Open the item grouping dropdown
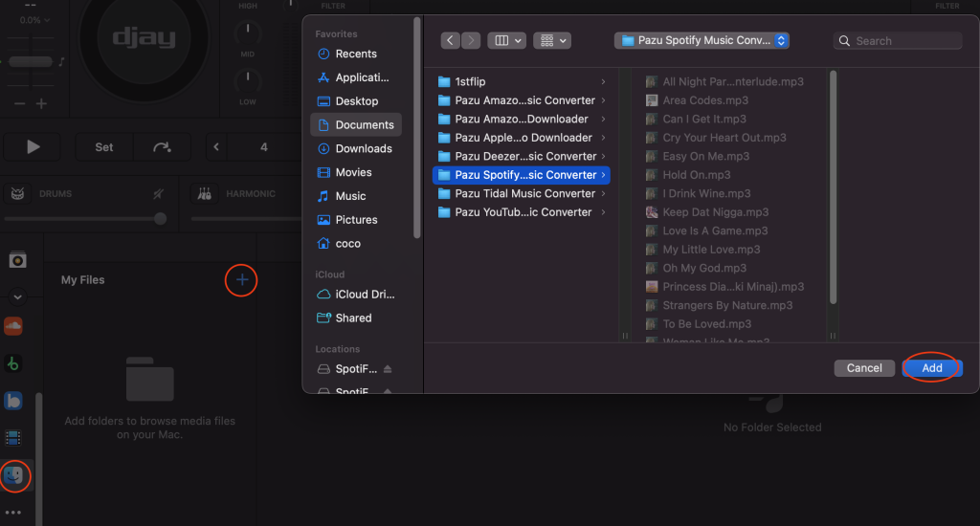The image size is (980, 526). point(552,40)
